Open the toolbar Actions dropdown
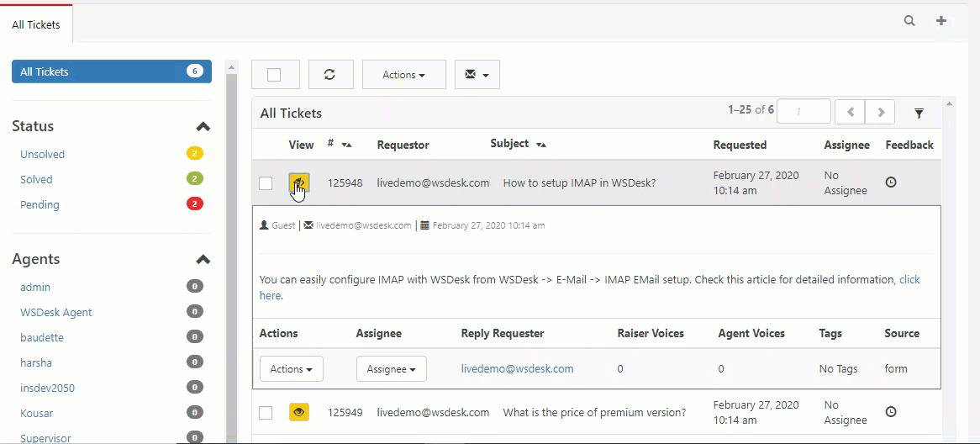Screen dimensions: 980x444 pyautogui.click(x=403, y=74)
